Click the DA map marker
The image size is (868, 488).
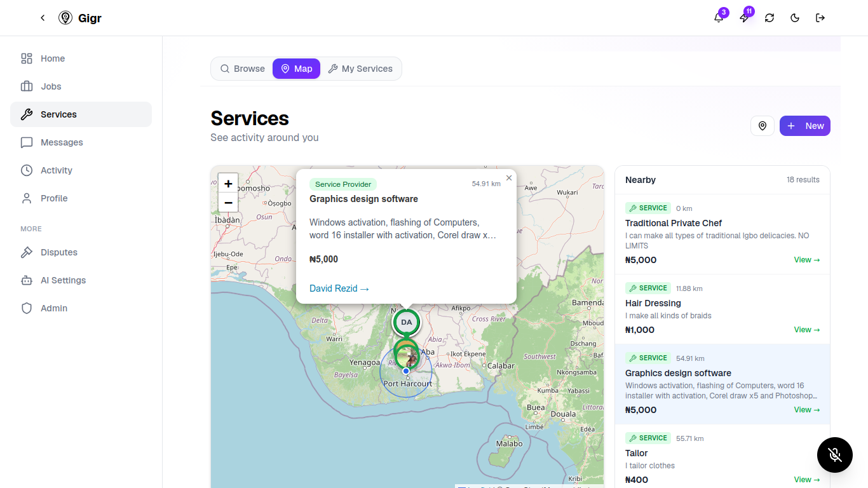pyautogui.click(x=407, y=322)
